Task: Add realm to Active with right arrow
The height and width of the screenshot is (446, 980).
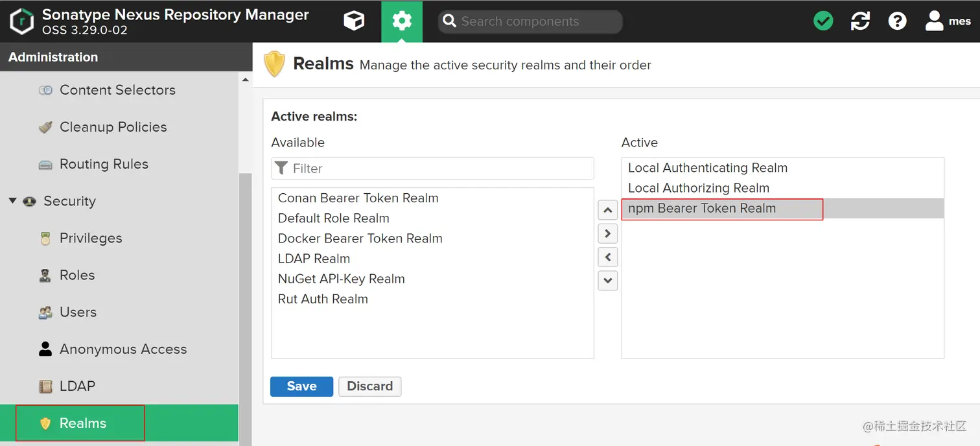Action: [x=607, y=233]
